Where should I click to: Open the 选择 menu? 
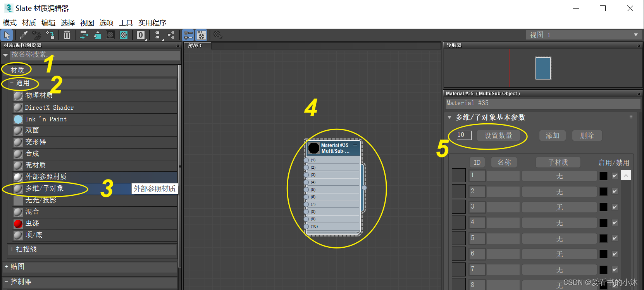tap(68, 23)
